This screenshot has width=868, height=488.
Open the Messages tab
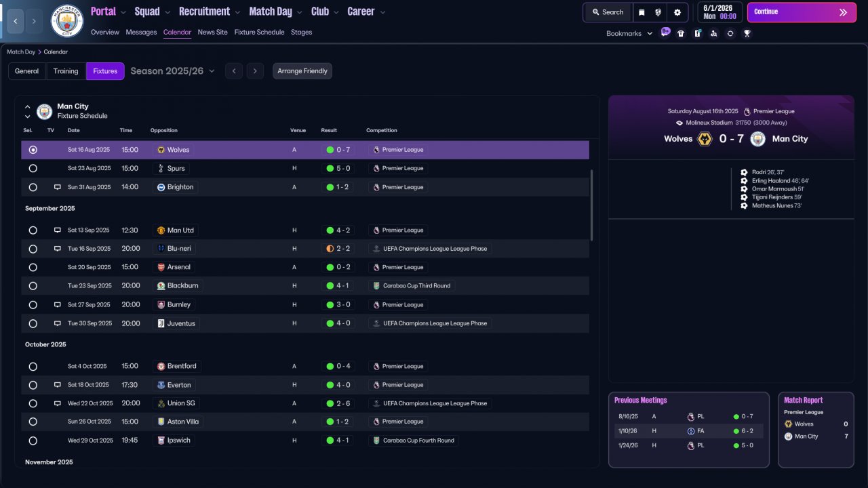coord(141,33)
